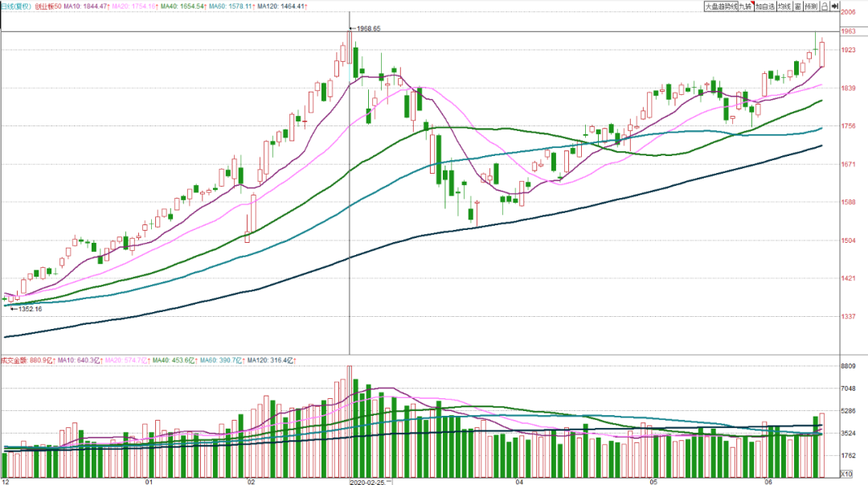Toggle the lock icon in chart toolbar

point(825,6)
